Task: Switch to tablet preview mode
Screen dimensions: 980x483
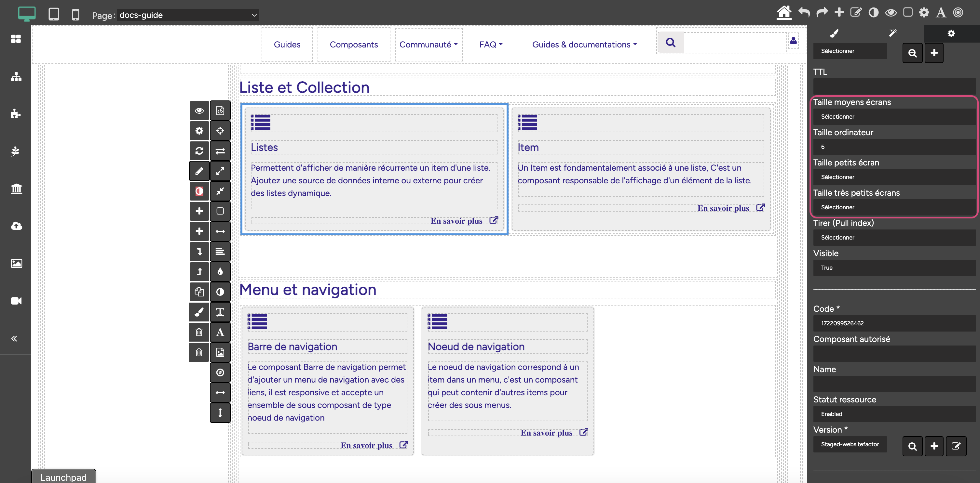Action: (x=54, y=14)
